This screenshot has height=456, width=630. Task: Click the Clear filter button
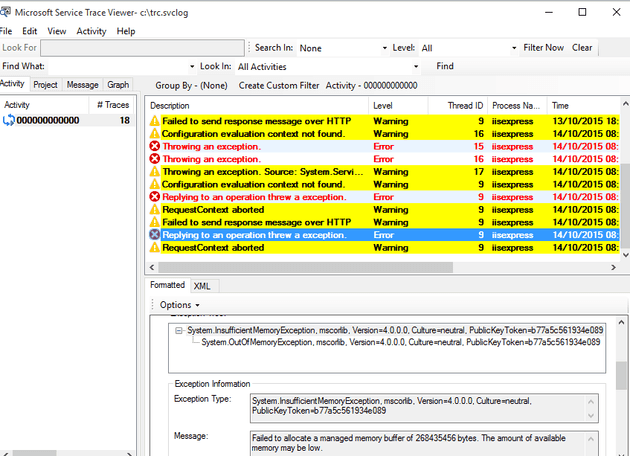coord(582,47)
